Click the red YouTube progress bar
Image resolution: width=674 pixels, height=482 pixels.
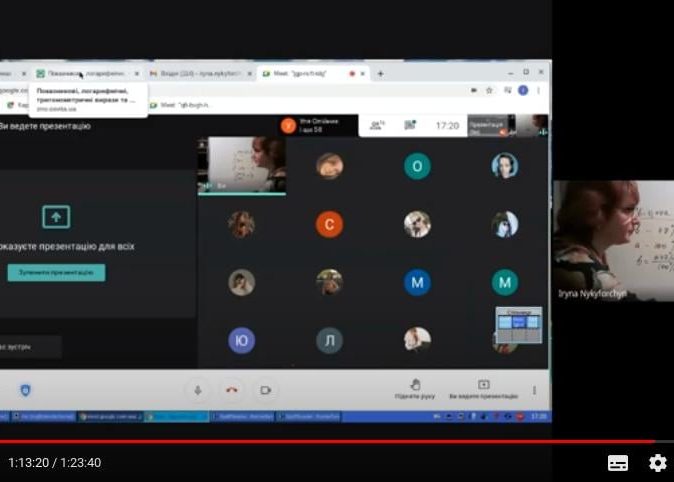(x=330, y=441)
